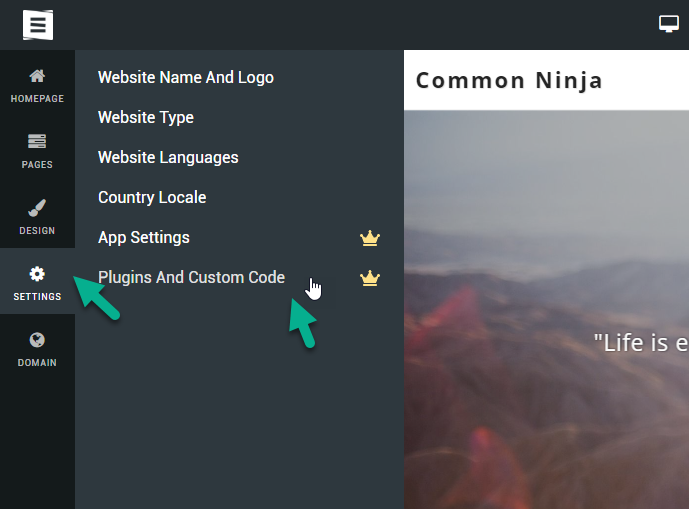
Task: Select the Website Type option
Action: click(146, 117)
